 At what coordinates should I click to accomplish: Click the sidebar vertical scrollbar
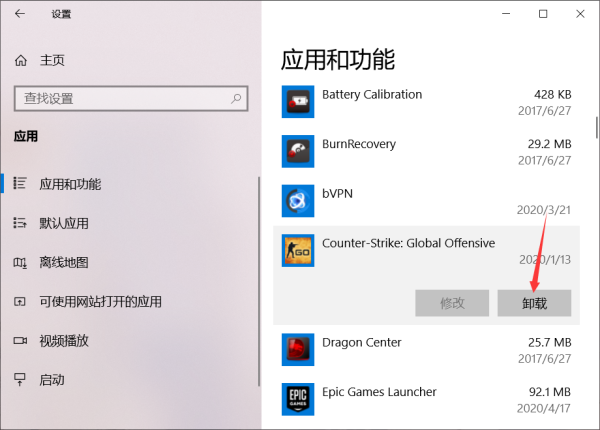(259, 281)
